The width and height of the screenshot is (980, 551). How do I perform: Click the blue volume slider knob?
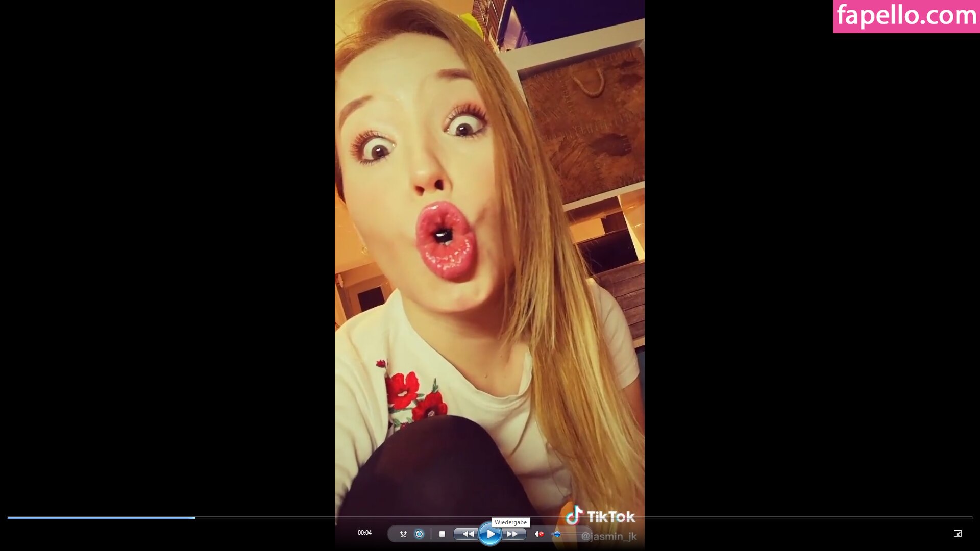click(x=557, y=534)
